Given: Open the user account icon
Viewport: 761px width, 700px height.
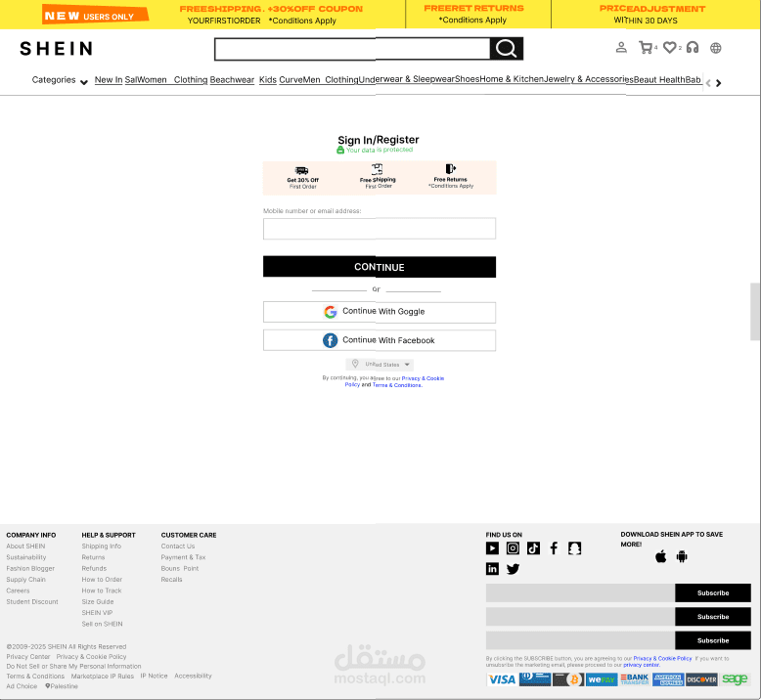Looking at the screenshot, I should (621, 48).
